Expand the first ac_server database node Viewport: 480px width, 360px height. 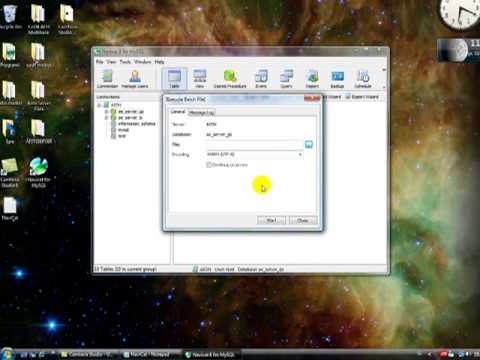tap(106, 111)
